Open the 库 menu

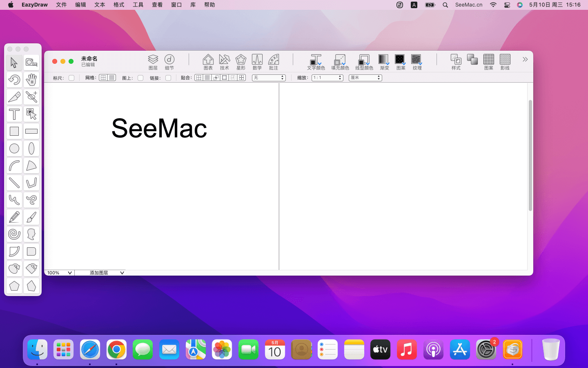pos(193,5)
